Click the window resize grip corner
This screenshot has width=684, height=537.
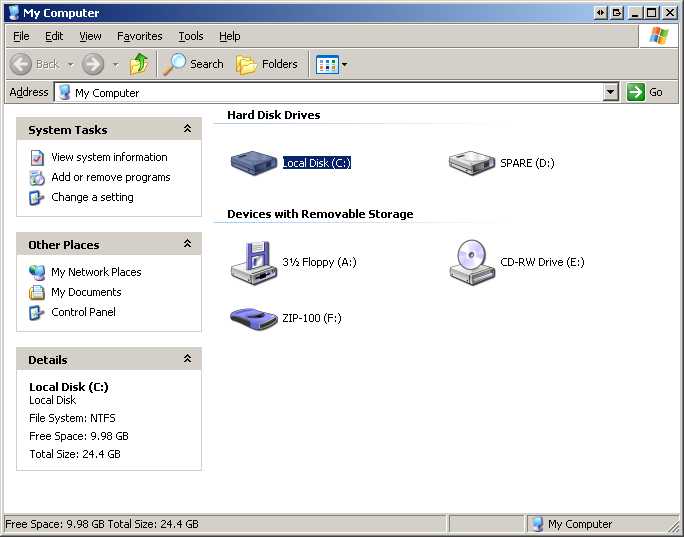[x=673, y=525]
